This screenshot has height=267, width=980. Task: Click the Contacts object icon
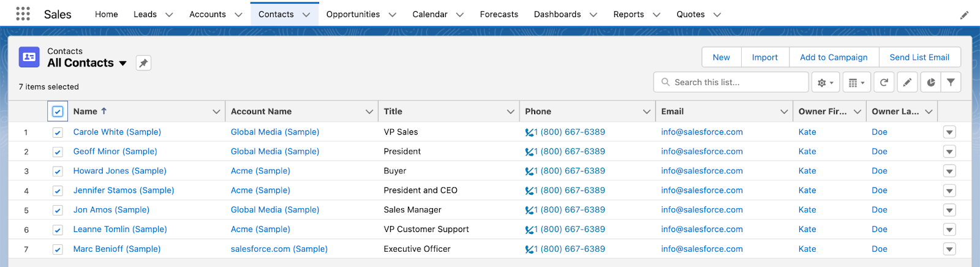tap(29, 57)
